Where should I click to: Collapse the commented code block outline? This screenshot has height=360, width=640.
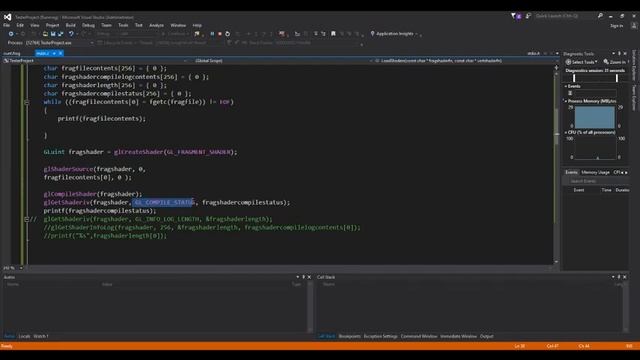(27, 219)
